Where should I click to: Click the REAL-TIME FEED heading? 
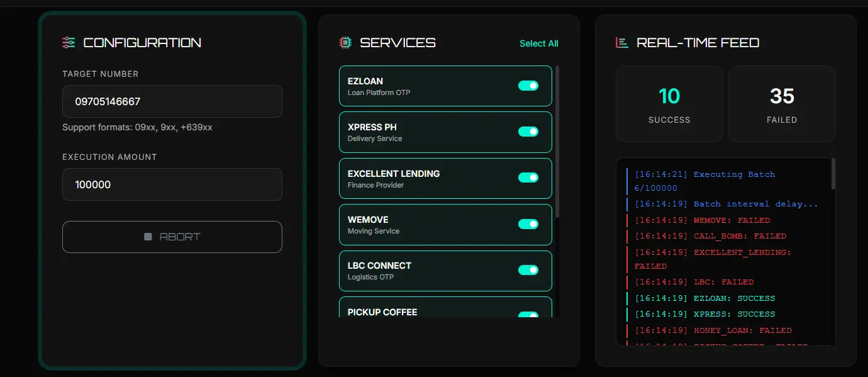pyautogui.click(x=698, y=43)
